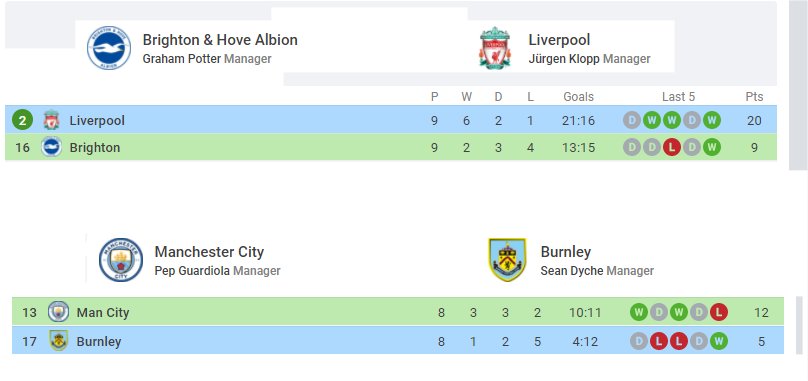The height and width of the screenshot is (381, 808).
Task: Click Man City's red L result badge
Action: point(718,312)
